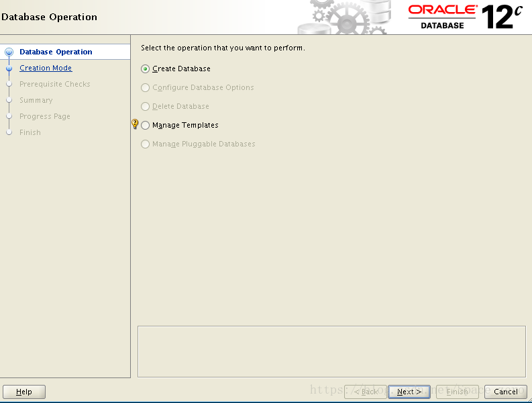This screenshot has height=403, width=532.
Task: Click the empty message box at the bottom
Action: (x=331, y=352)
